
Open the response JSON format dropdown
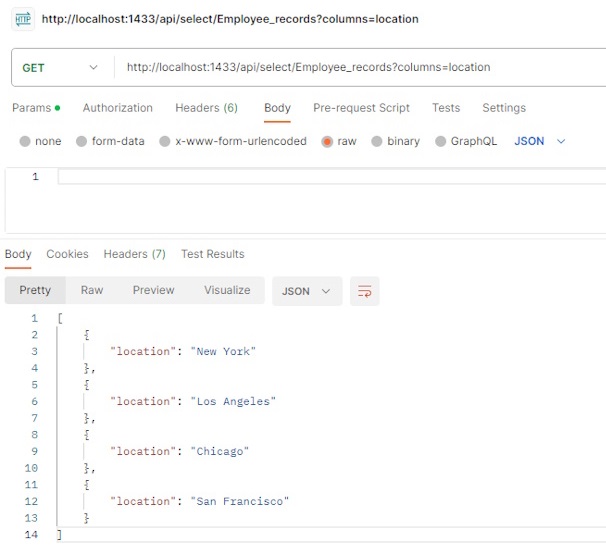(307, 291)
